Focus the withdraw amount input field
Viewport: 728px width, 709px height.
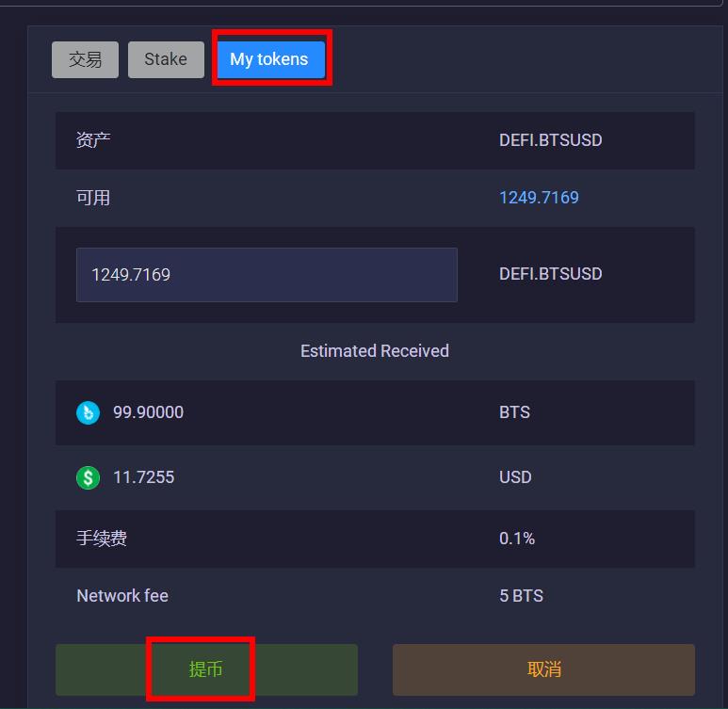point(267,275)
